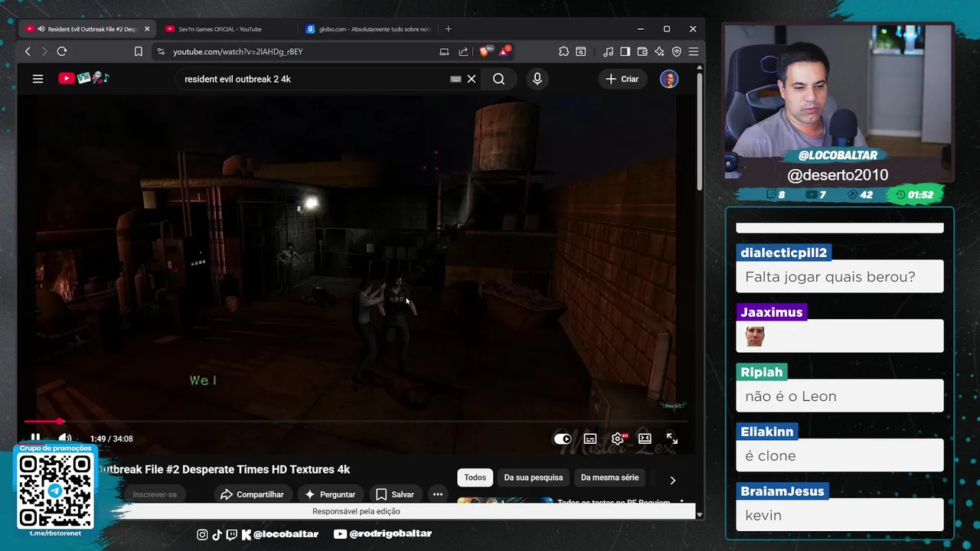The width and height of the screenshot is (980, 551).
Task: Click the related video thumbnail in the sidebar
Action: [x=505, y=500]
